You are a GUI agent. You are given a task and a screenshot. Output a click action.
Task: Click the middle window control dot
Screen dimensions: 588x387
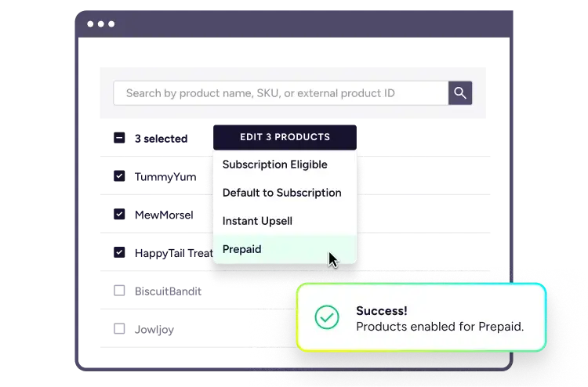101,24
